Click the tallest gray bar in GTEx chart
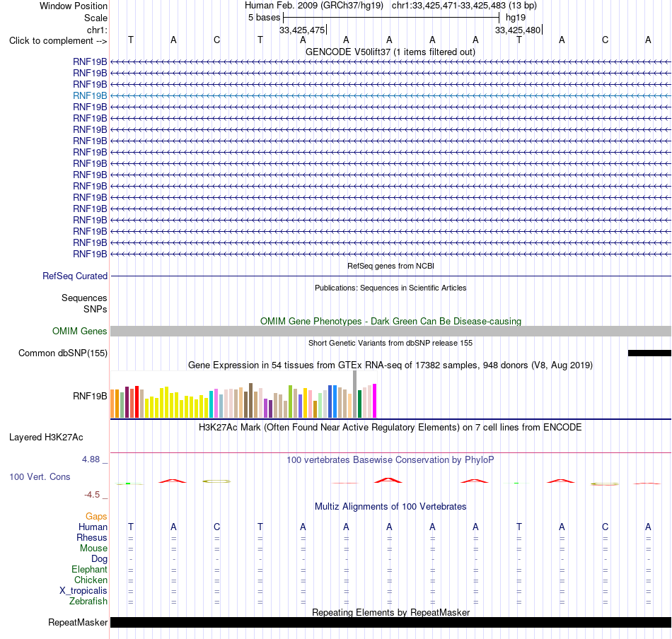Image resolution: width=672 pixels, height=639 pixels. (355, 394)
